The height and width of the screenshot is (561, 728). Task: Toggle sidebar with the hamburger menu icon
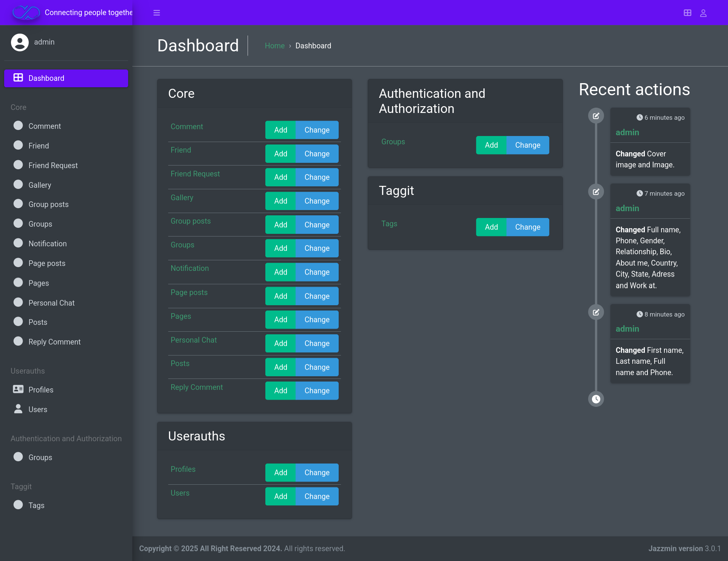156,13
